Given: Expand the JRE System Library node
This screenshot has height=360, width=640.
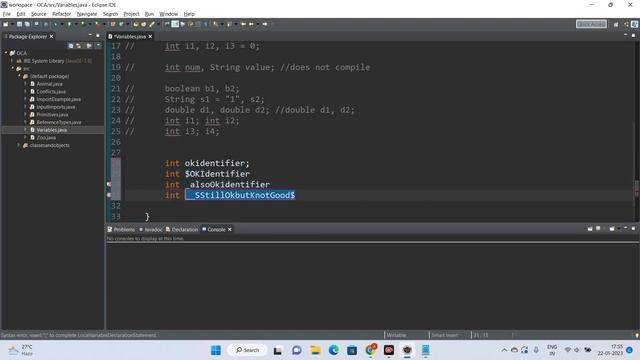Looking at the screenshot, I should click(x=12, y=61).
